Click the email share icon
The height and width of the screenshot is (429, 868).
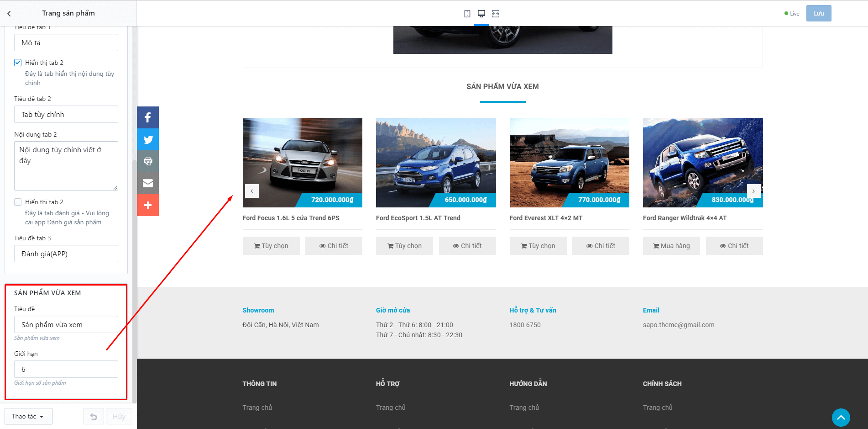[x=148, y=183]
